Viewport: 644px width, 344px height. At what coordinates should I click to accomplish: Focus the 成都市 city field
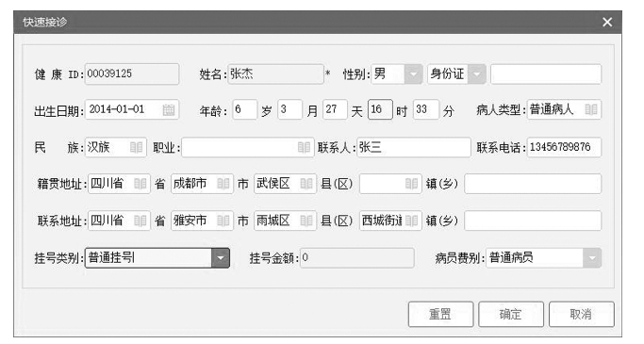coord(202,184)
